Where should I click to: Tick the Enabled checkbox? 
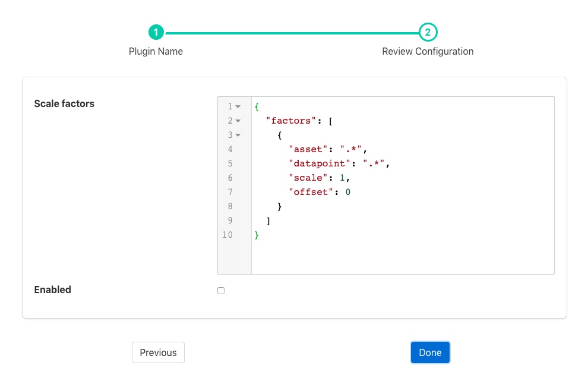221,291
